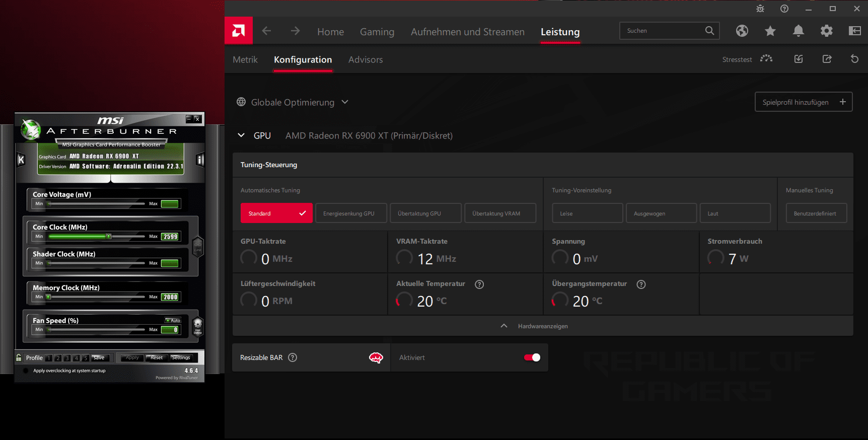Select Übertaktung VRAM tuning option
Image resolution: width=868 pixels, height=440 pixels.
pyautogui.click(x=500, y=213)
